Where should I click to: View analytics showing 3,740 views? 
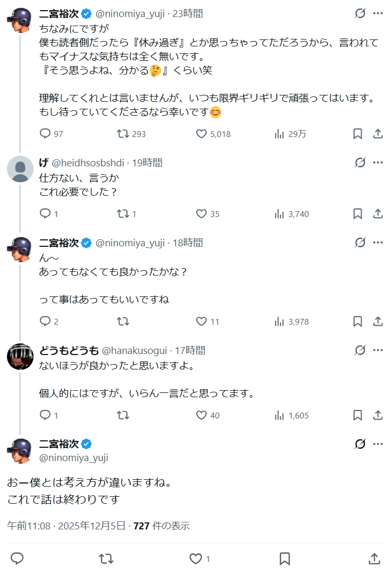point(292,214)
